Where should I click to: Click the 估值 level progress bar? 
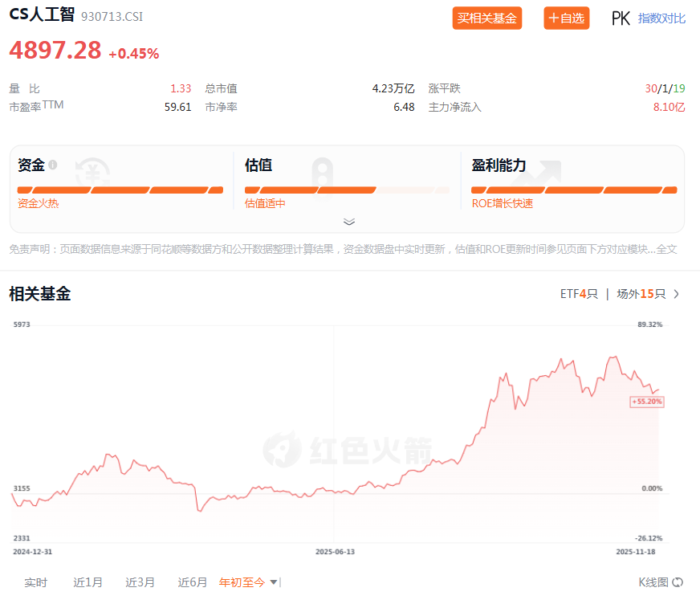coord(347,190)
